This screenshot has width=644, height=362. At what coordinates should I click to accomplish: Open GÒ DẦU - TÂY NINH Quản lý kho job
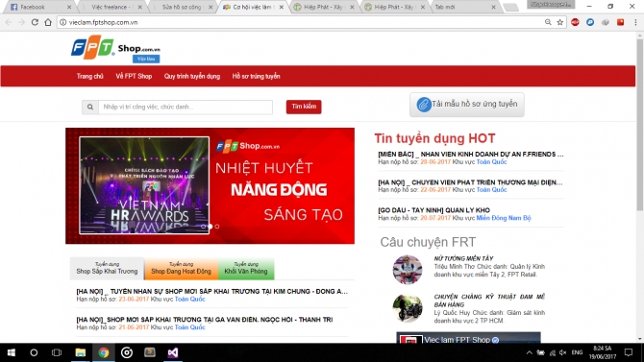point(433,210)
